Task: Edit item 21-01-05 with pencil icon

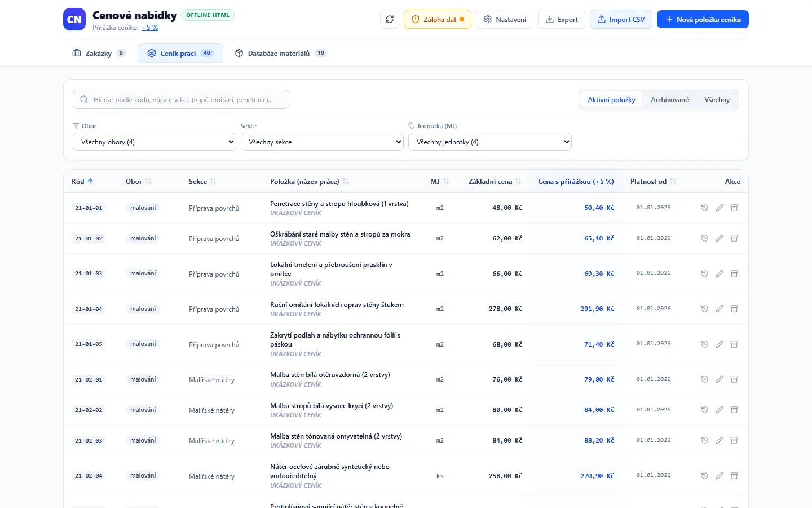Action: pos(720,344)
